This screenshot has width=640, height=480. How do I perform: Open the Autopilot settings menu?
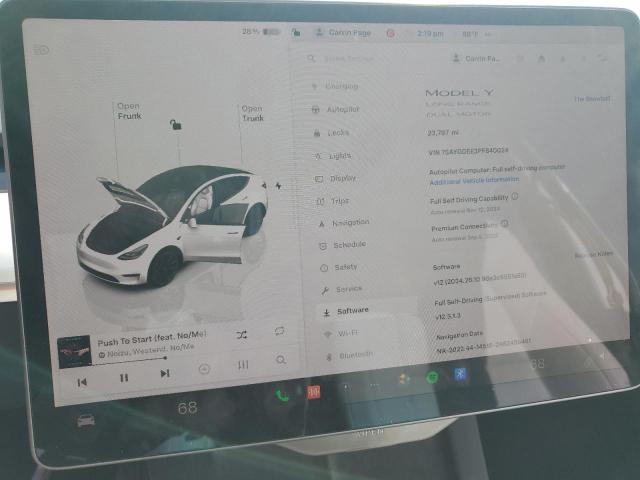(x=336, y=109)
